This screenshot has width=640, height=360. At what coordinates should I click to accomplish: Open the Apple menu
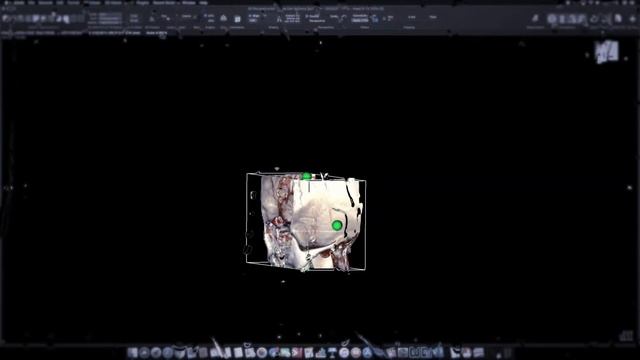[6, 2]
